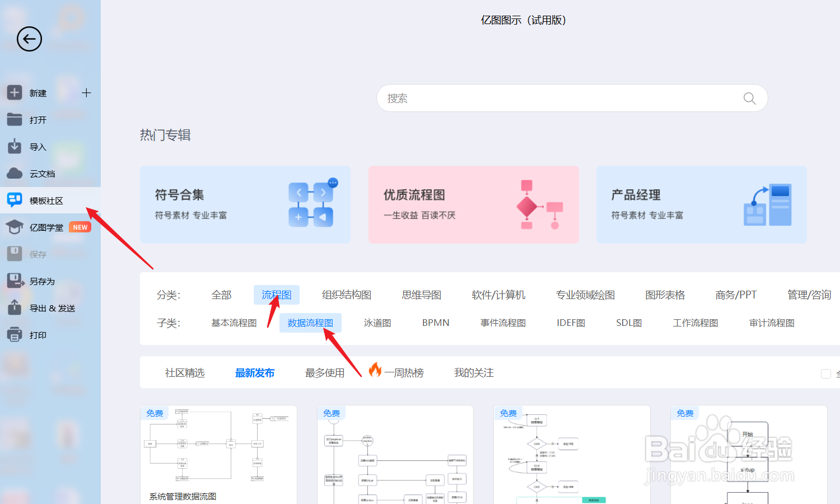Select the 流程图 category
Image resolution: width=840 pixels, height=504 pixels.
[277, 295]
